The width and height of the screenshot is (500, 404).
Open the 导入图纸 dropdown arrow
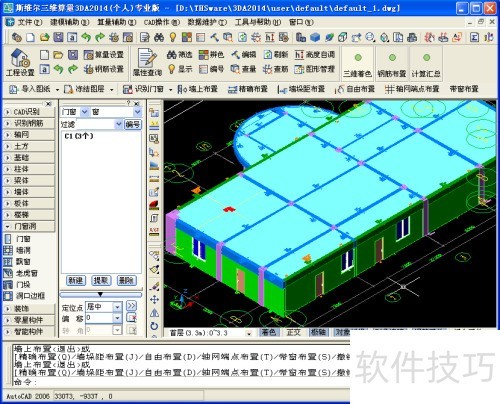[57, 89]
